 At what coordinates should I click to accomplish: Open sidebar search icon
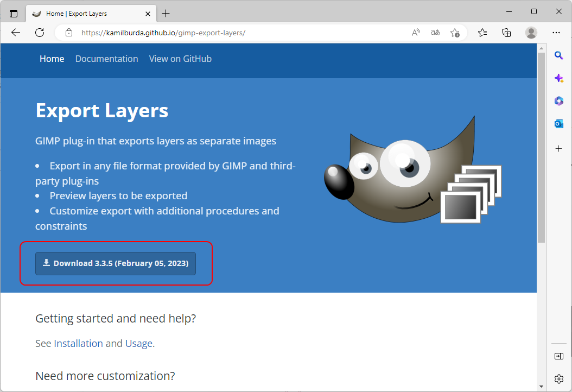point(558,55)
